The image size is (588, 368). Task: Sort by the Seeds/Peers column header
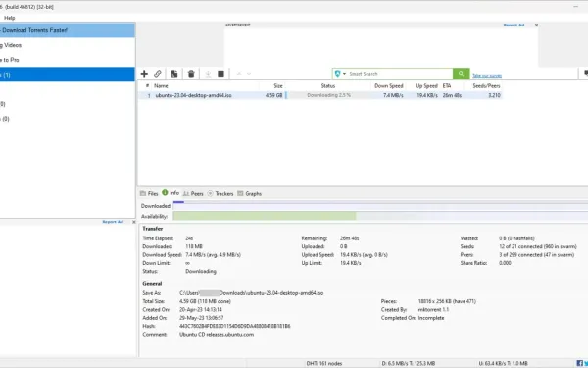(486, 86)
